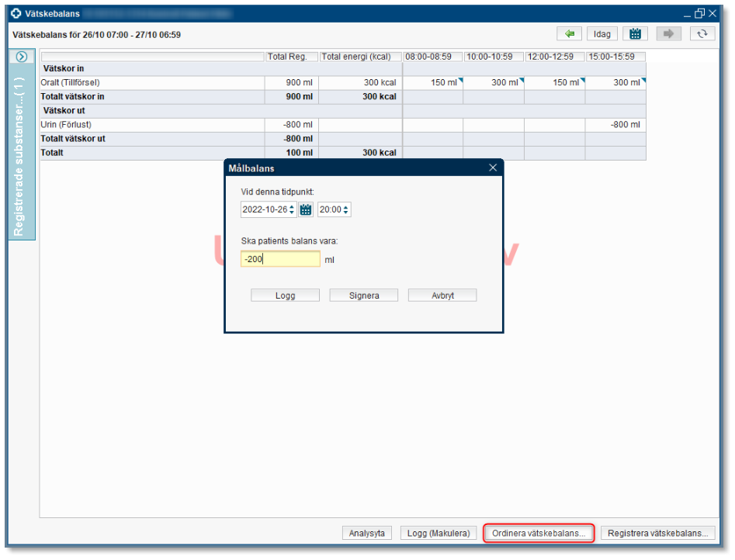Refresh the Vätskebalans view
Image resolution: width=735 pixels, height=560 pixels.
(x=702, y=34)
